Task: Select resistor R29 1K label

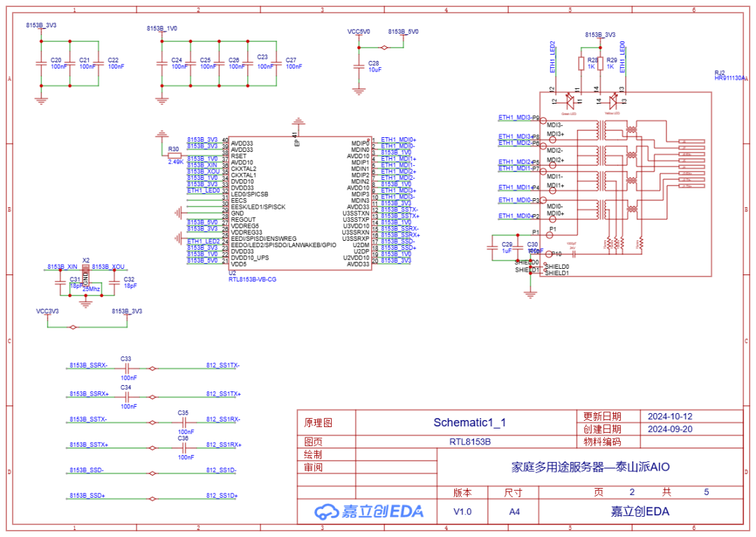Action: coord(611,64)
